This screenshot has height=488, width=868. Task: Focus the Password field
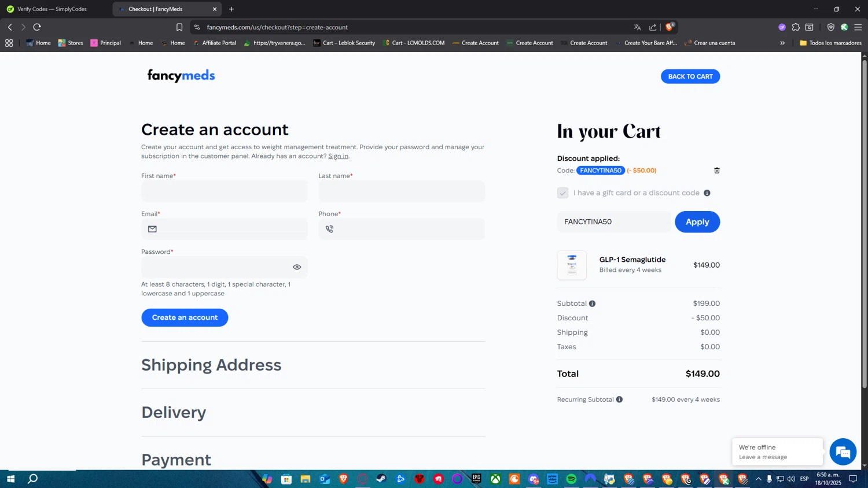pos(225,267)
